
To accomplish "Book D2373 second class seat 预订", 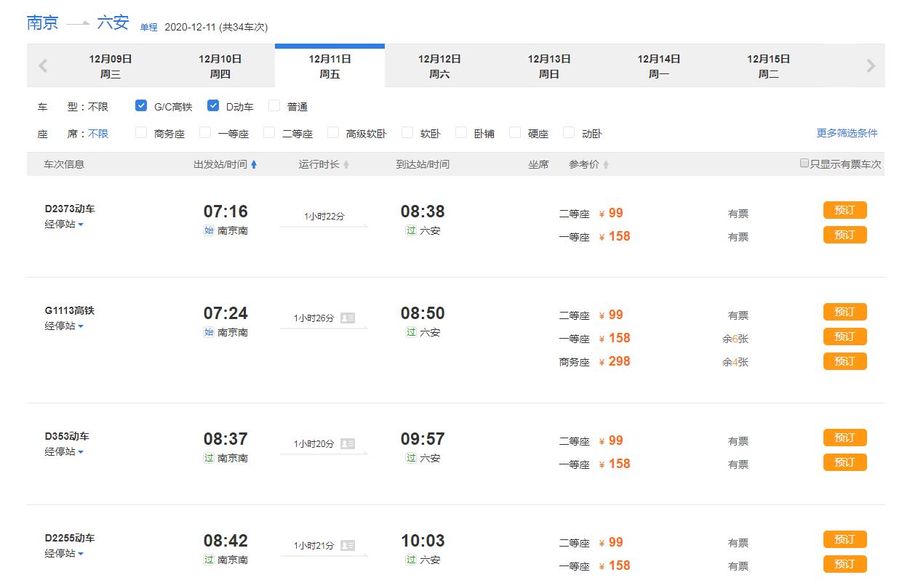I will (845, 211).
